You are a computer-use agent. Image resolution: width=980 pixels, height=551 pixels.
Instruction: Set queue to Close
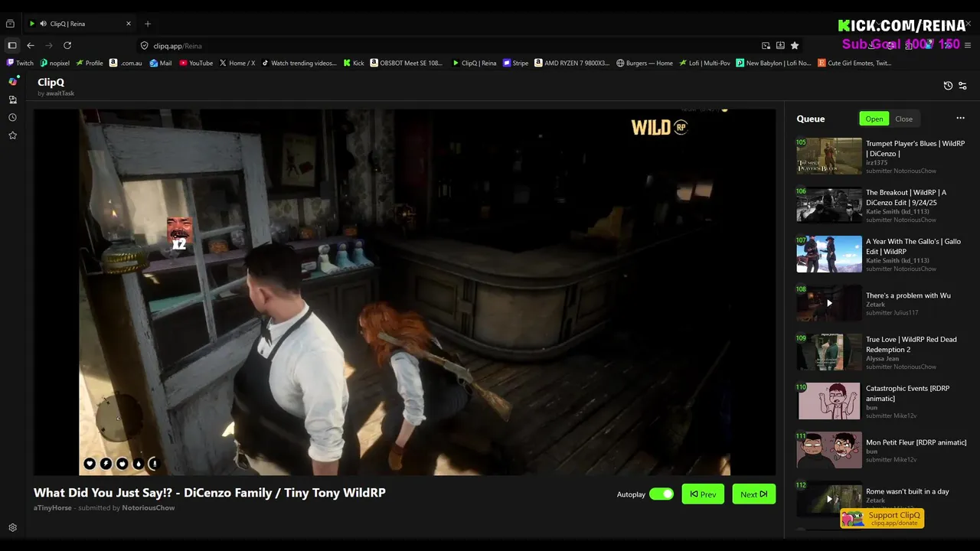click(x=903, y=119)
